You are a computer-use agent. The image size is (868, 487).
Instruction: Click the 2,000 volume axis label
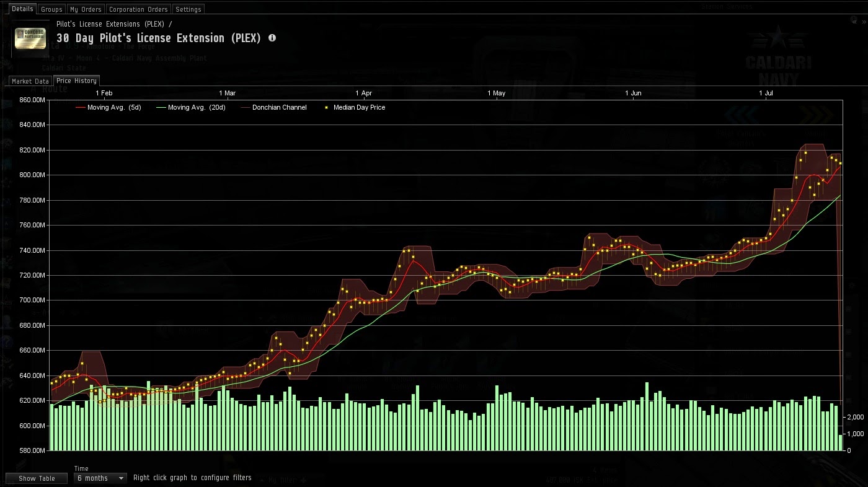pos(855,418)
